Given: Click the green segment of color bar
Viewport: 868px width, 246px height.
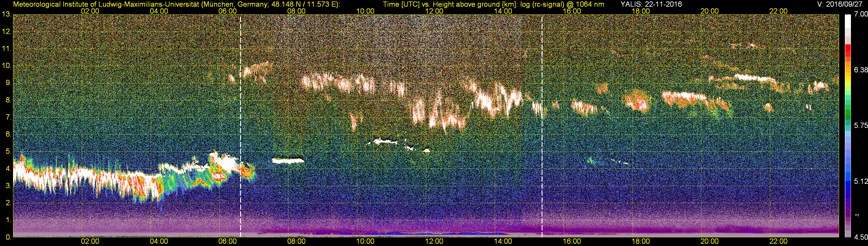Looking at the screenshot, I should point(848,116).
